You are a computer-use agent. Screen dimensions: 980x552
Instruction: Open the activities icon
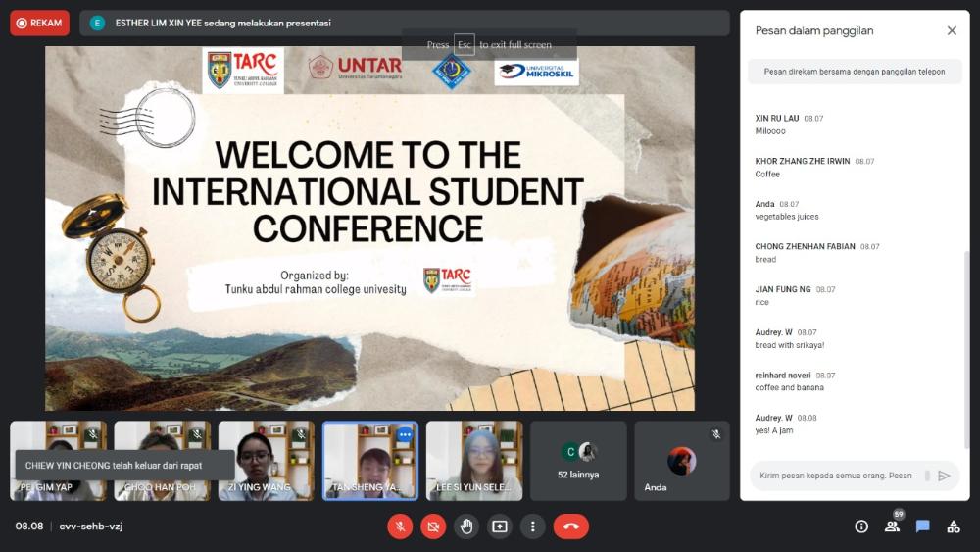coord(953,527)
